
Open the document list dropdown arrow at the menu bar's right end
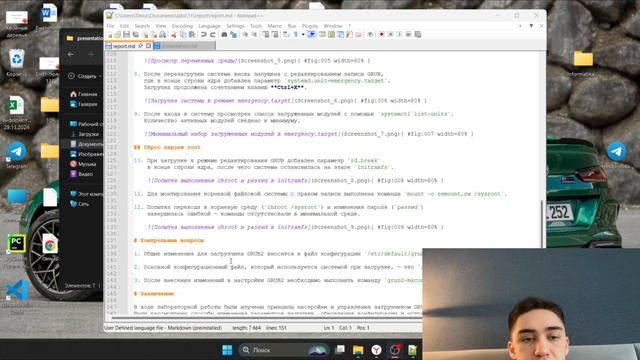[531, 26]
